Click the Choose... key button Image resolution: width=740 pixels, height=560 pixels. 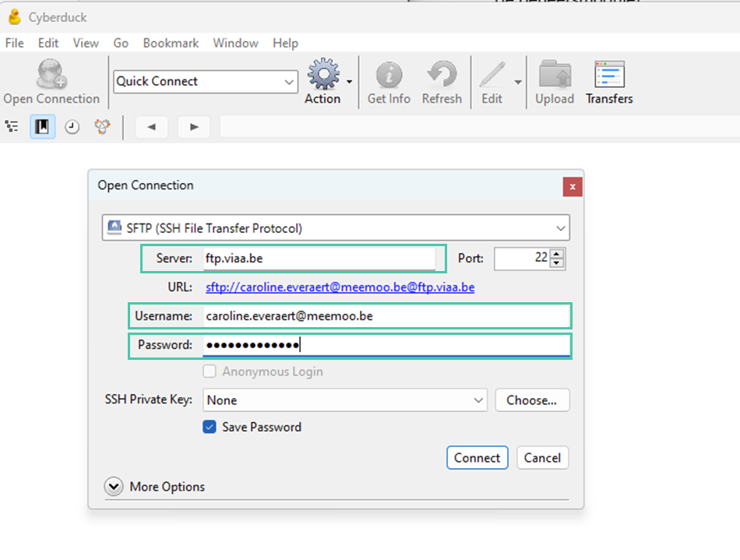[532, 400]
